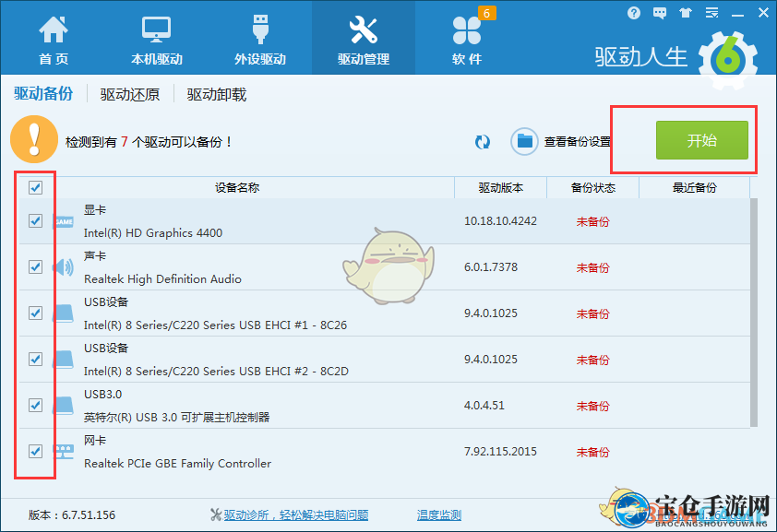777x532 pixels.
Task: Click the orange software update badge 6
Action: 486,13
